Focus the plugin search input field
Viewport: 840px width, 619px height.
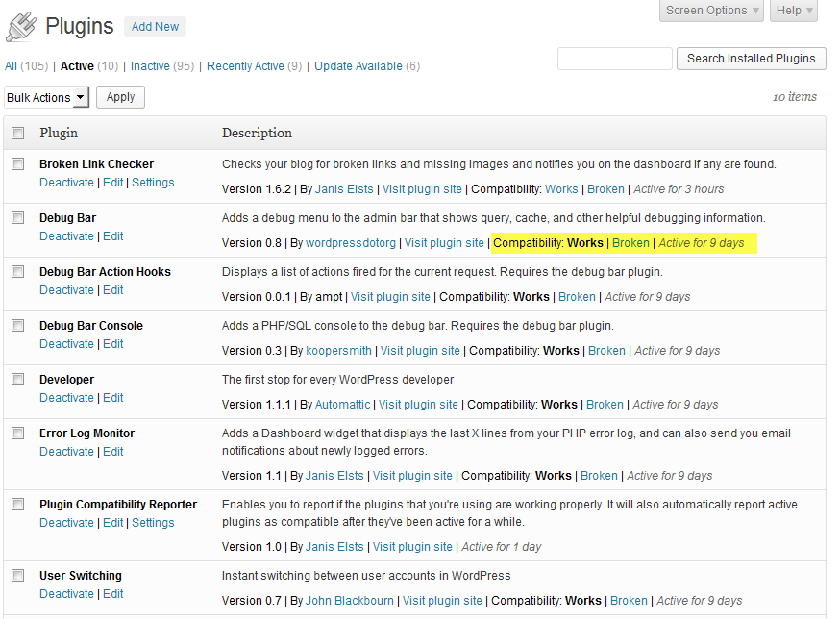tap(615, 59)
